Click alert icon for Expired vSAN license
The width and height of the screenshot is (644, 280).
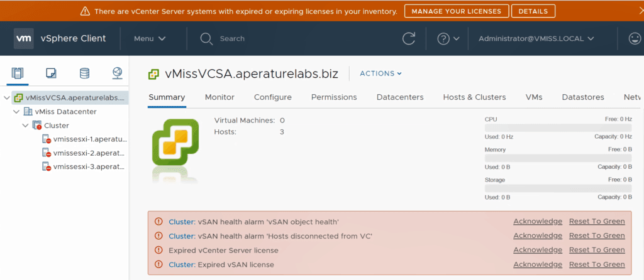coord(158,264)
